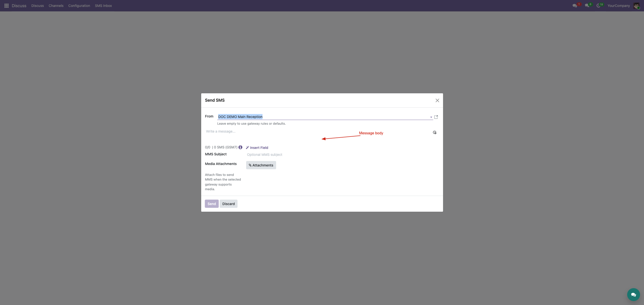
Task: Click the Leave empty to use gateway rules hint
Action: click(x=251, y=124)
